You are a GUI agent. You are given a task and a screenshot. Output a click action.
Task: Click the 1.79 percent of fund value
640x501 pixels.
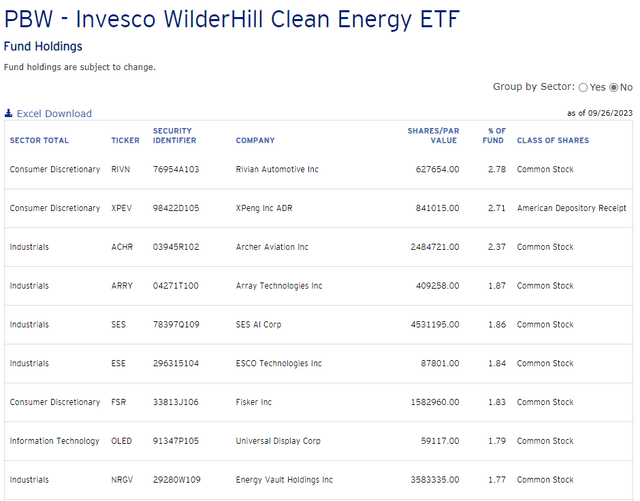click(497, 441)
